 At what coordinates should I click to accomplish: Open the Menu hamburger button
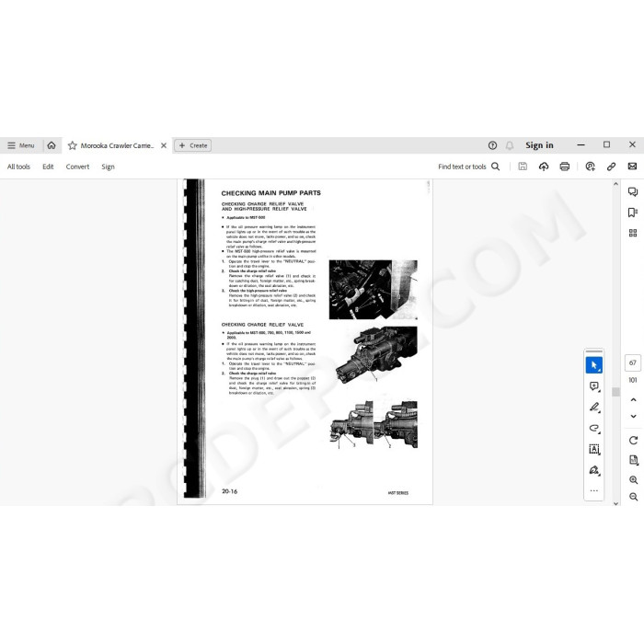pos(21,145)
